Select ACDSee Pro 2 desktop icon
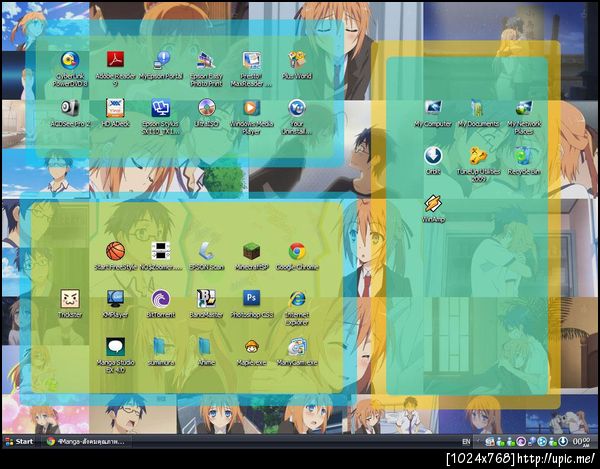This screenshot has height=469, width=600. coord(70,108)
